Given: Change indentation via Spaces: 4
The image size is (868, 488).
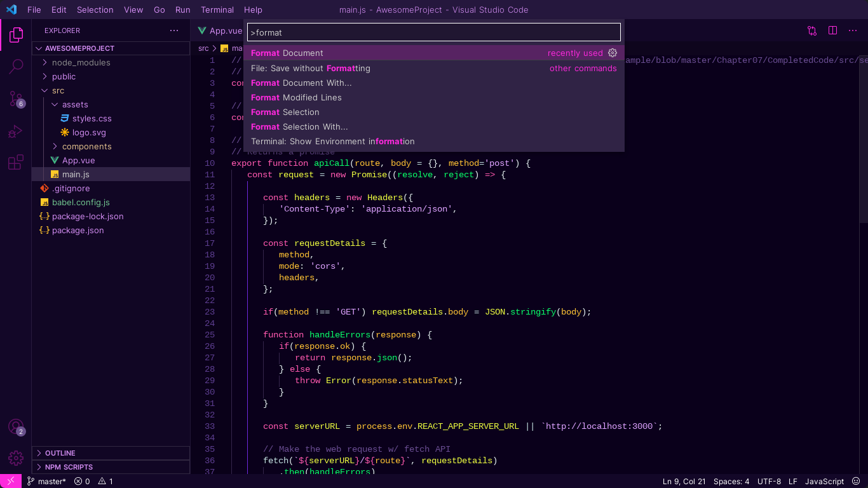Looking at the screenshot, I should 731,482.
